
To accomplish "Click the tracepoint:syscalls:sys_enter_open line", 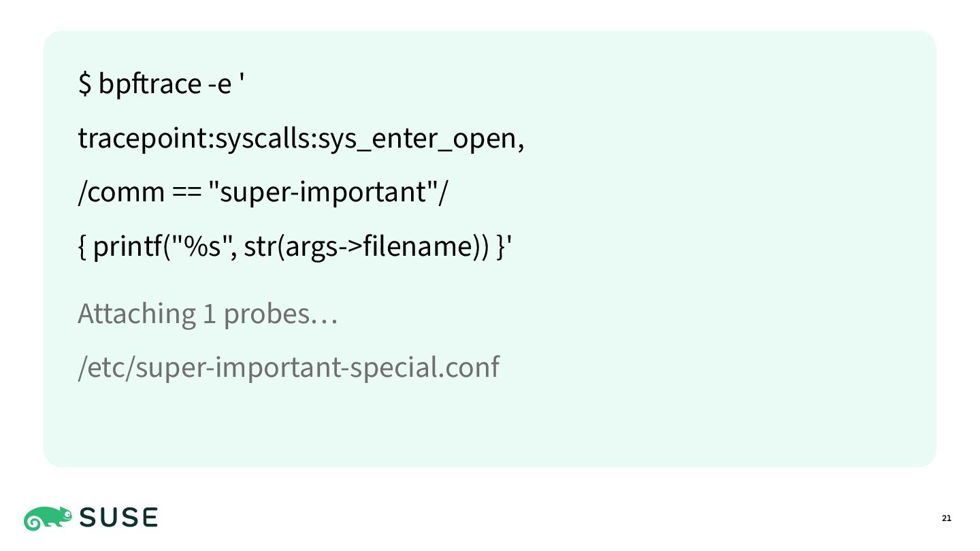I will click(x=301, y=139).
